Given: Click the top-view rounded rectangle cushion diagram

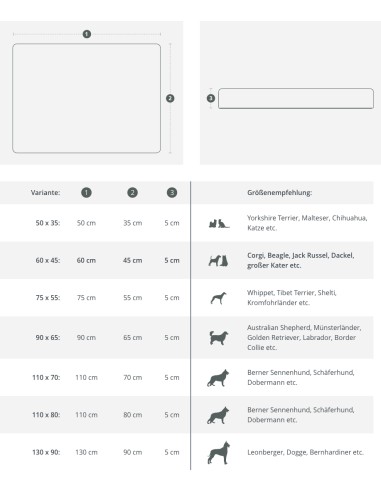Looking at the screenshot, I should point(87,98).
